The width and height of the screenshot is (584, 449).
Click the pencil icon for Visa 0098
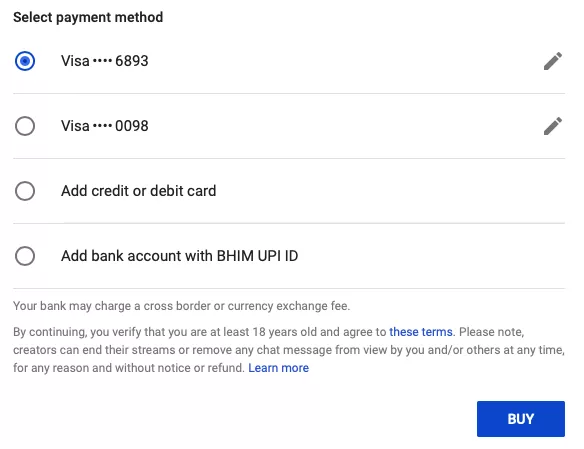553,126
